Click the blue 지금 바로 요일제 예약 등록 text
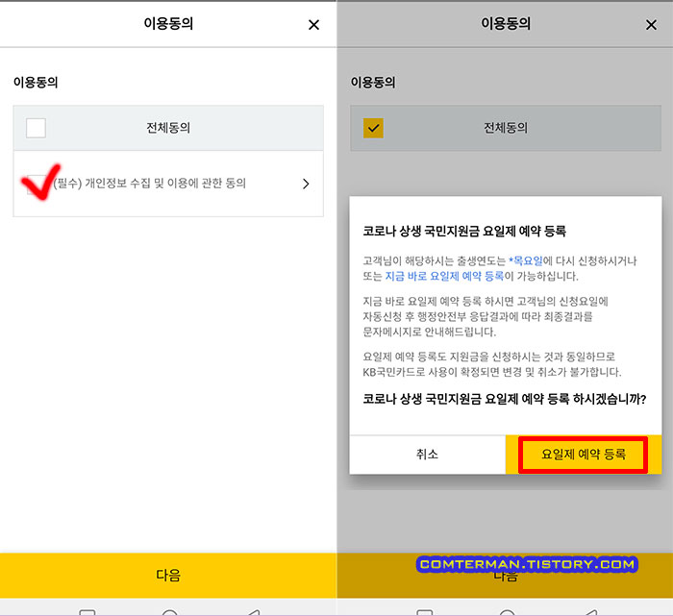This screenshot has height=616, width=673. [444, 276]
